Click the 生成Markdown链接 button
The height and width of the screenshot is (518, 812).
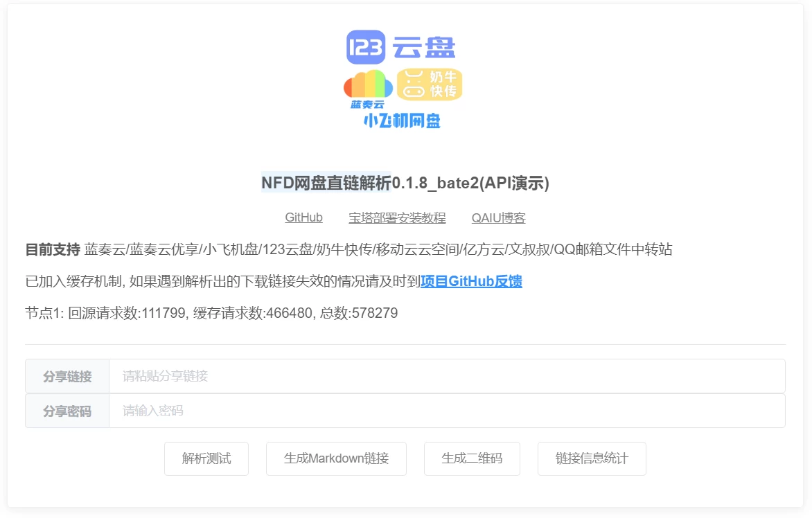(x=336, y=458)
